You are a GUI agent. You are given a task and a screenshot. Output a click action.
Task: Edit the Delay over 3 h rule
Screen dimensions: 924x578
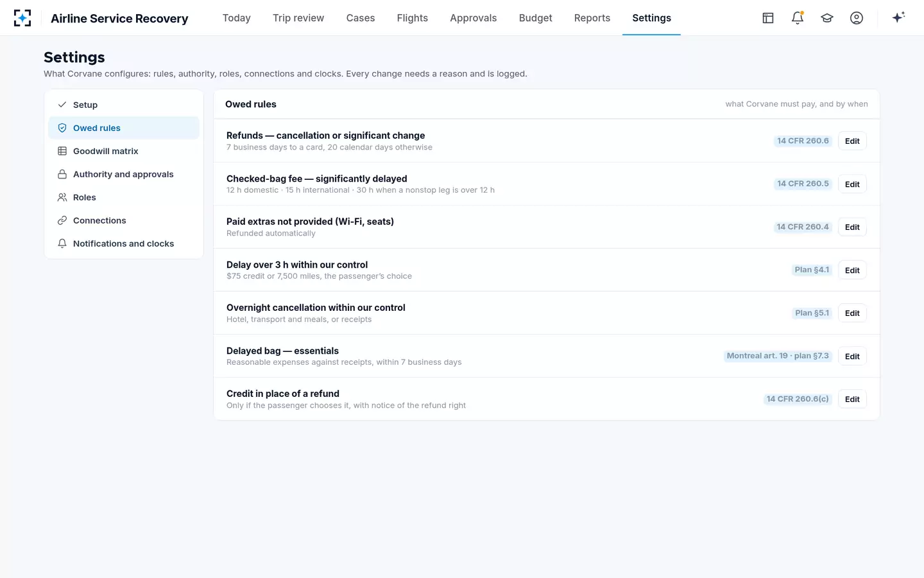point(852,270)
